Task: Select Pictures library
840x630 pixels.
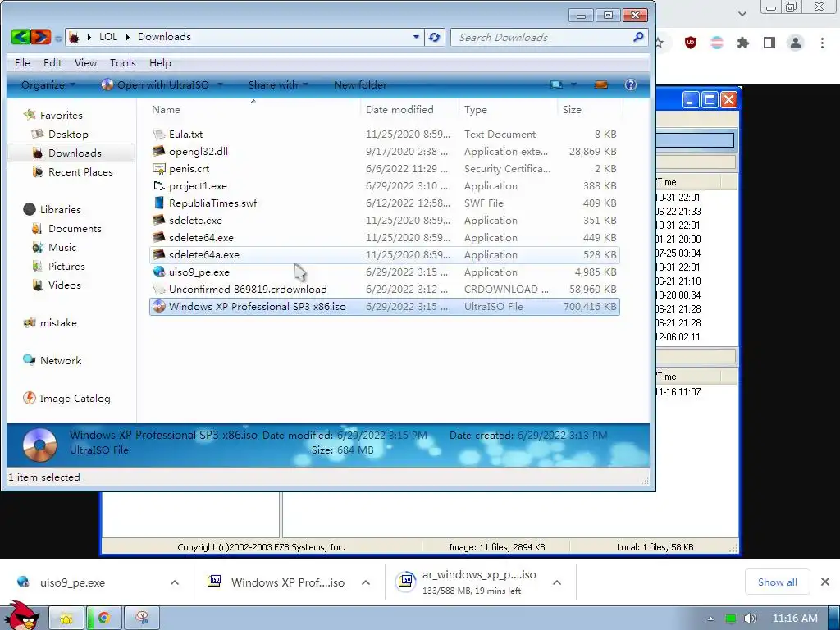Action: point(58,266)
